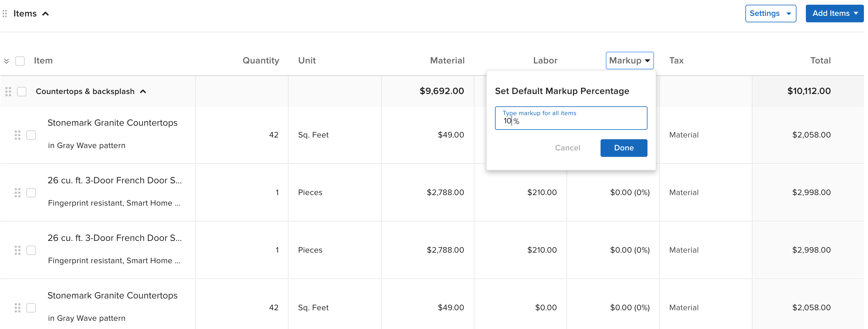This screenshot has height=329, width=868.
Task: Toggle the select-all checkbox in header row
Action: [x=20, y=61]
